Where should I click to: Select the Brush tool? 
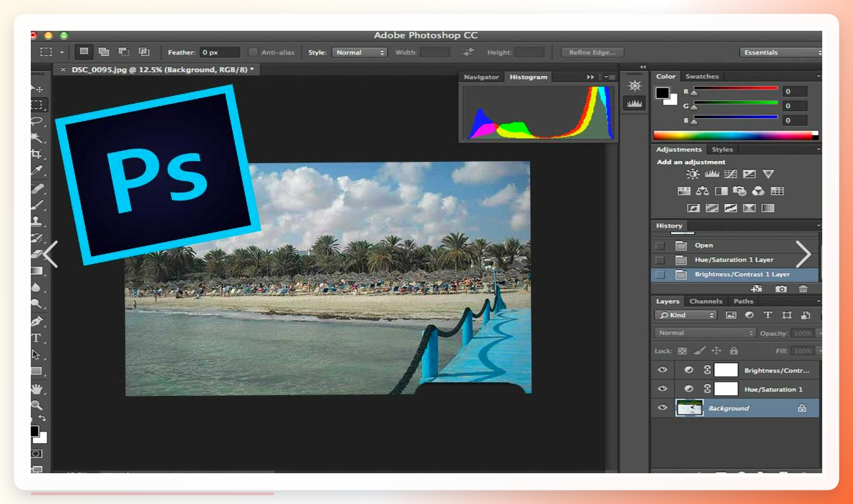[x=37, y=205]
